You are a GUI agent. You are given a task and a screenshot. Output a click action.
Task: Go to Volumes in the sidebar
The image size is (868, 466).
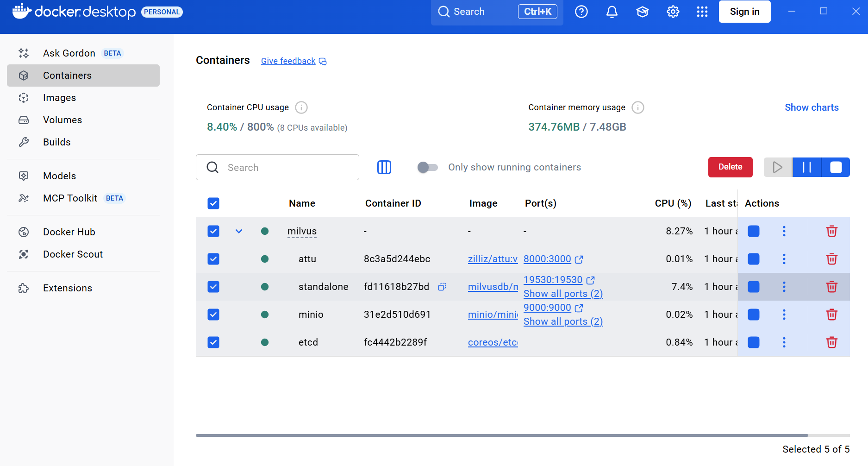(83, 120)
